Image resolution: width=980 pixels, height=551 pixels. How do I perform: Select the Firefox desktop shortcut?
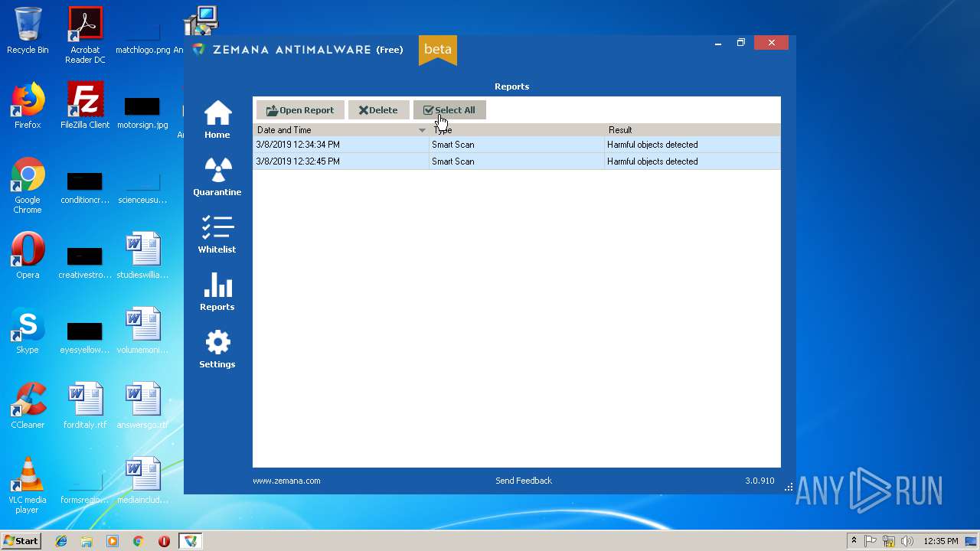tap(28, 106)
